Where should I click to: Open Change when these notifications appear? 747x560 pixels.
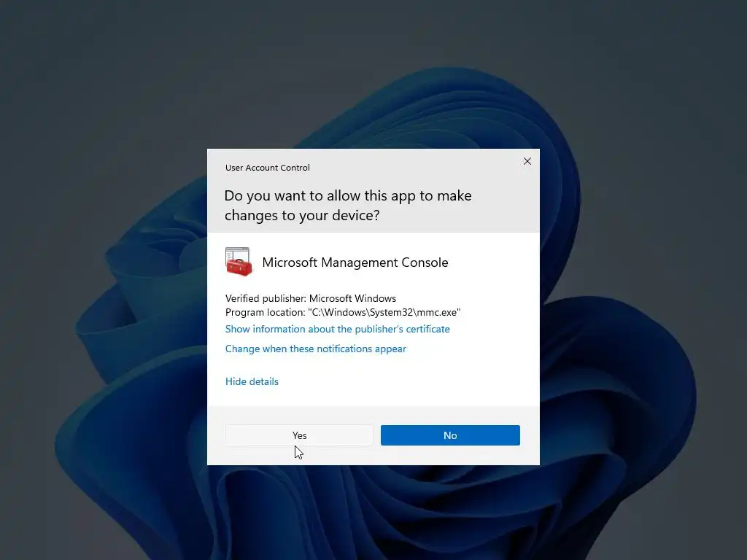(x=315, y=349)
